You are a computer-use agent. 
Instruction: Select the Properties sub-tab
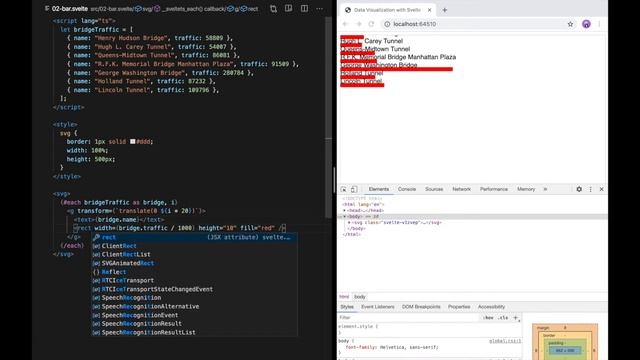[x=459, y=307]
